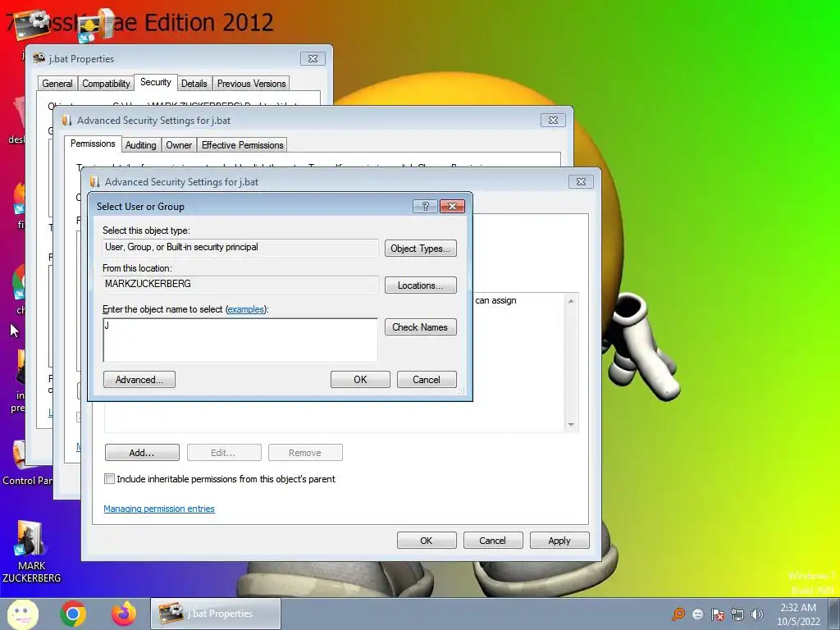Click the orange magnifier tray icon

[678, 614]
